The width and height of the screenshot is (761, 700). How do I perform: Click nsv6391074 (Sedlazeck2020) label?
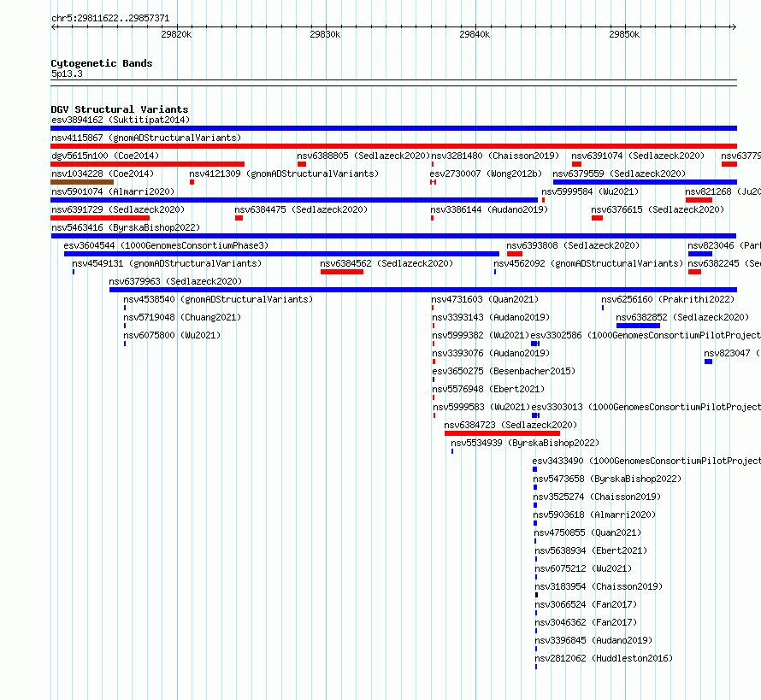pyautogui.click(x=638, y=156)
